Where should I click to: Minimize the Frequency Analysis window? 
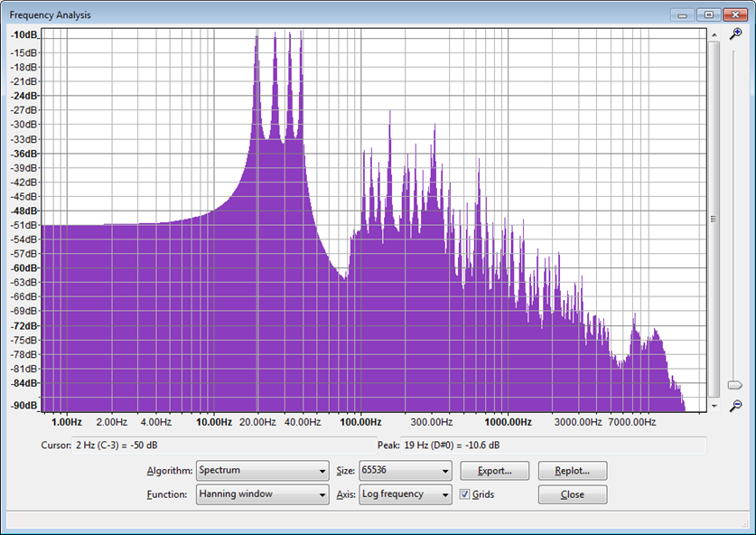coord(682,15)
